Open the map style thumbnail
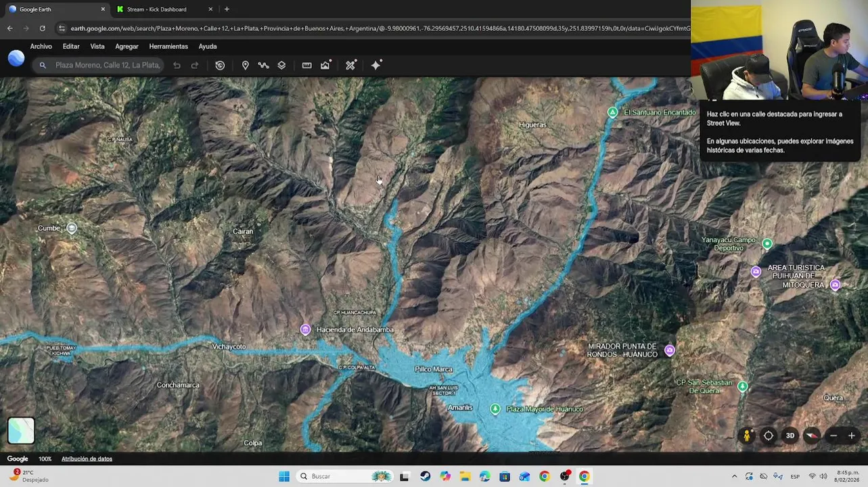This screenshot has width=868, height=487. pos(21,431)
